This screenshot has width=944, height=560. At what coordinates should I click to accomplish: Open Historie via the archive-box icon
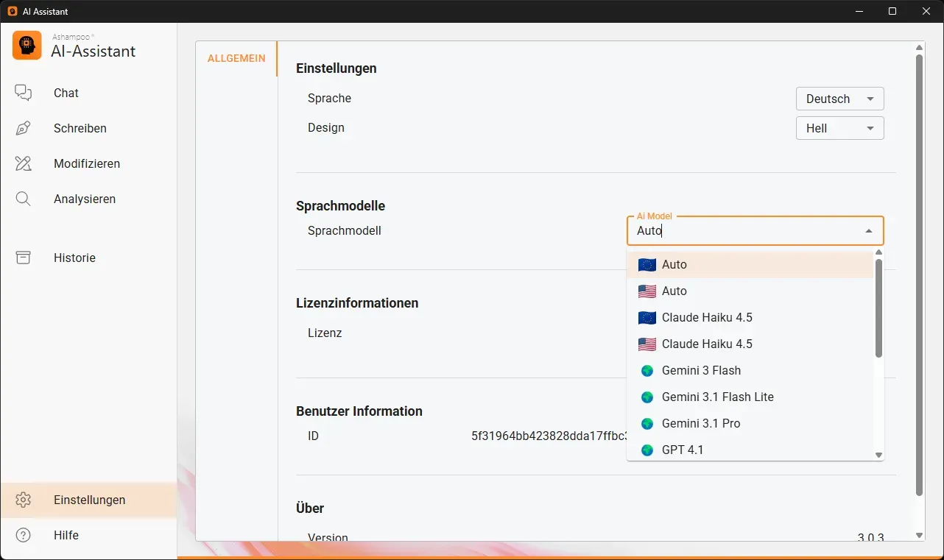pos(24,258)
